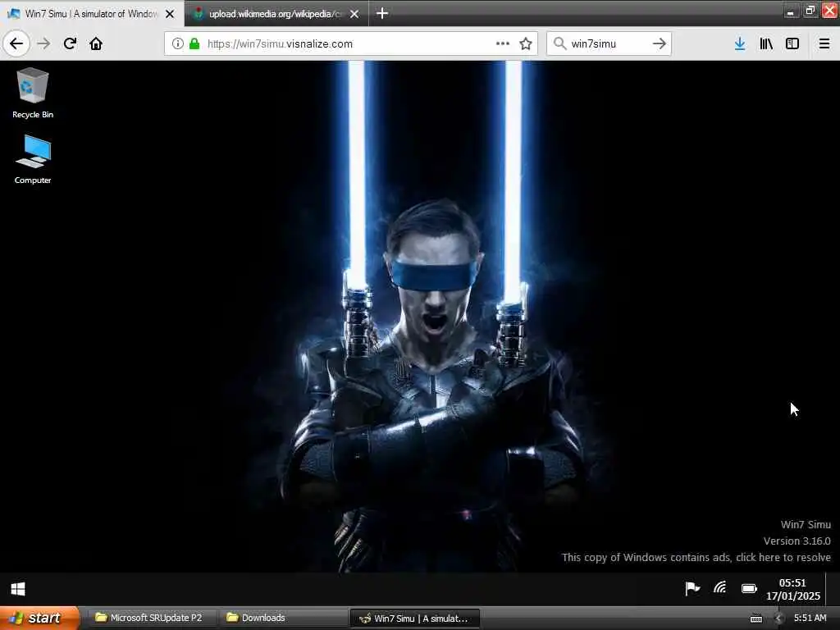Open the browser home page icon
Image resolution: width=840 pixels, height=630 pixels.
pos(96,43)
